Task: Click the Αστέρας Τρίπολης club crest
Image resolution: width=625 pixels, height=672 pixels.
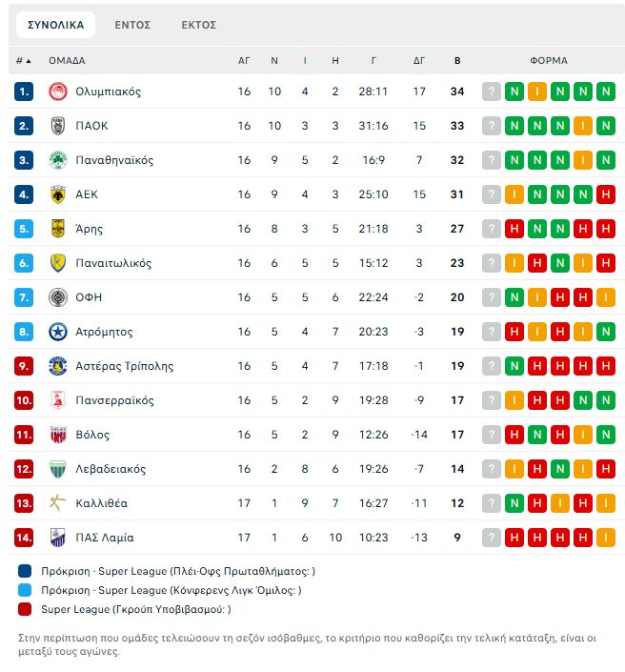Action: pyautogui.click(x=58, y=366)
